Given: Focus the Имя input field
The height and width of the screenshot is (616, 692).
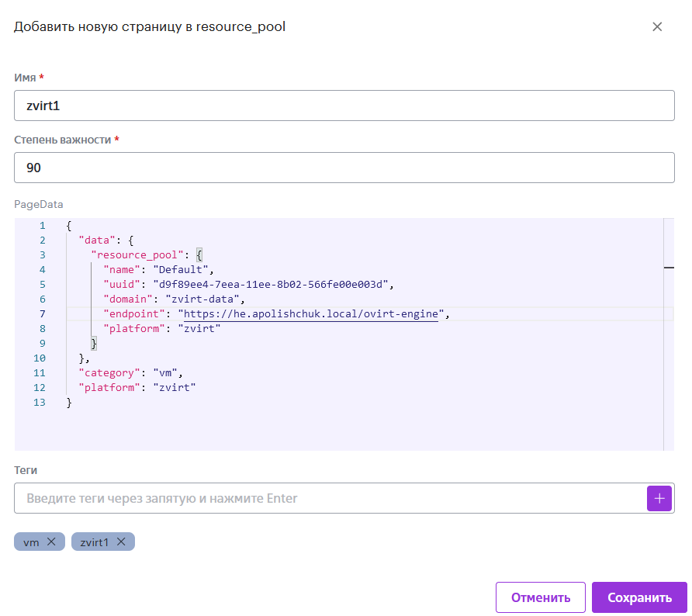Looking at the screenshot, I should (344, 106).
